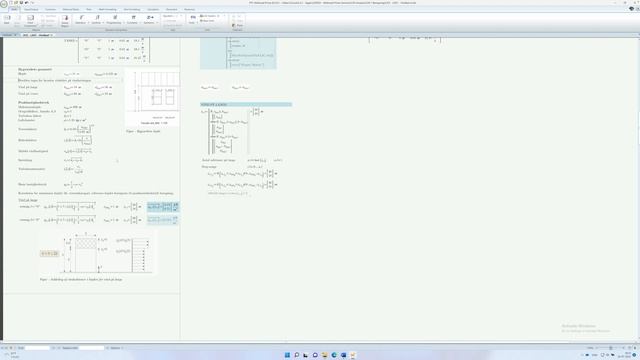Adjust the zoom slider in status bar
Screen dimensions: 640x360
click(611, 348)
